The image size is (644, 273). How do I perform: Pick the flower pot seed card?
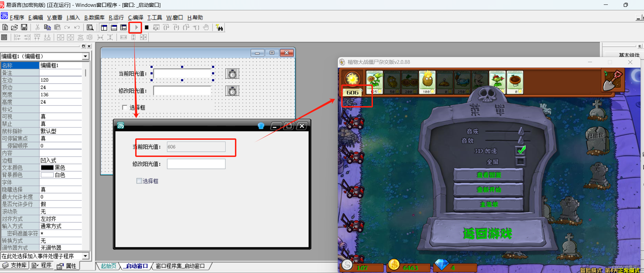(515, 82)
